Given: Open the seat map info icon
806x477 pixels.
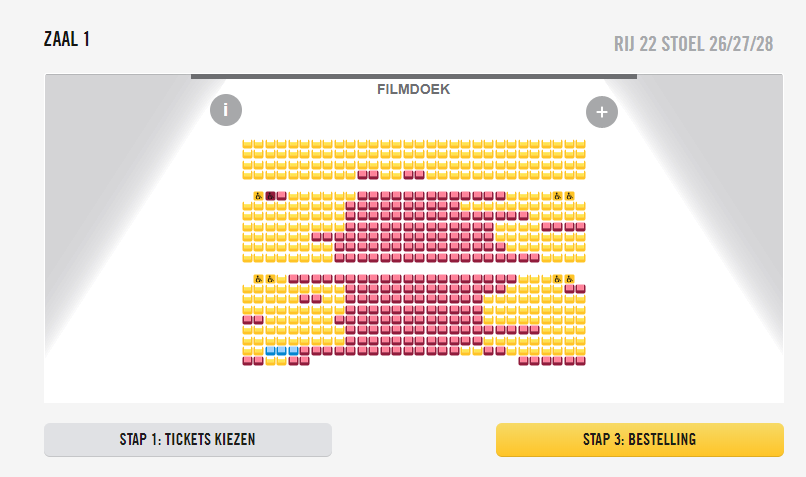Looking at the screenshot, I should [x=226, y=111].
